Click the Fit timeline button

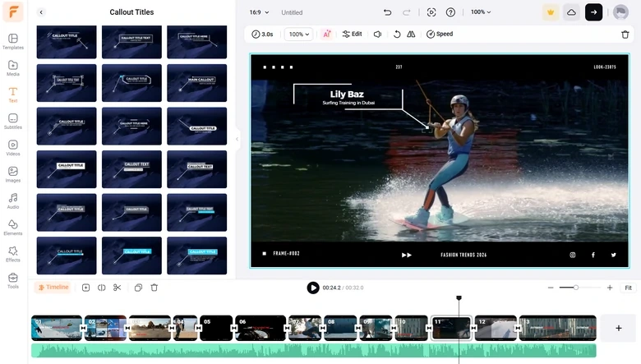(x=629, y=288)
